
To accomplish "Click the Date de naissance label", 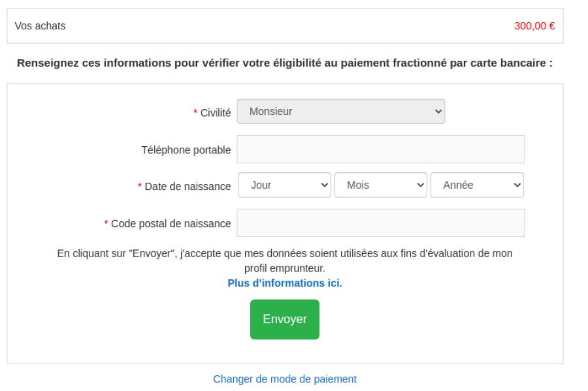I will [x=188, y=187].
